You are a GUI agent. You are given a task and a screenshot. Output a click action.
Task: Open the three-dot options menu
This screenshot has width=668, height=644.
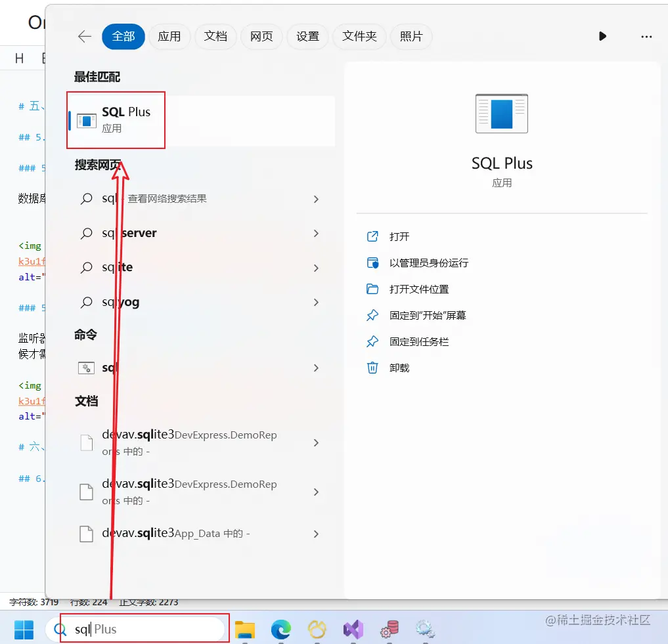coord(646,37)
